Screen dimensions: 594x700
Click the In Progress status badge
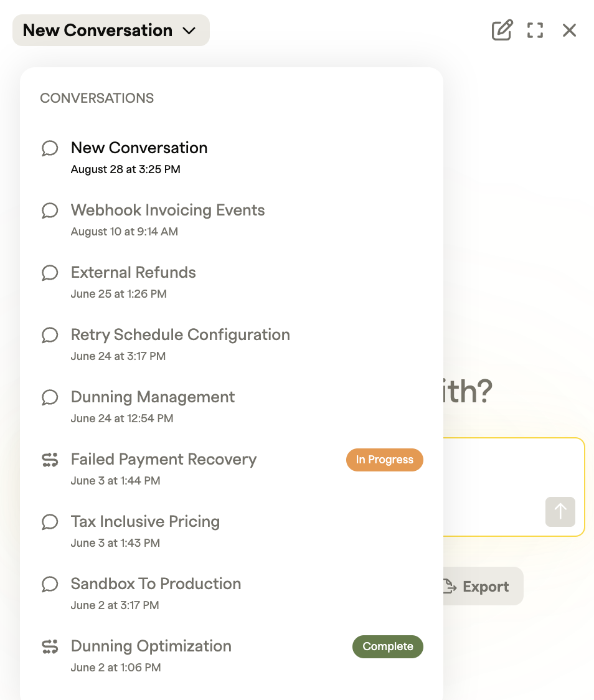point(385,460)
